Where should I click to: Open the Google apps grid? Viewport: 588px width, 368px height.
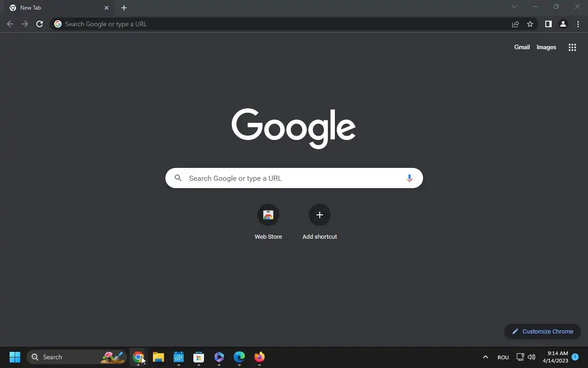[572, 47]
